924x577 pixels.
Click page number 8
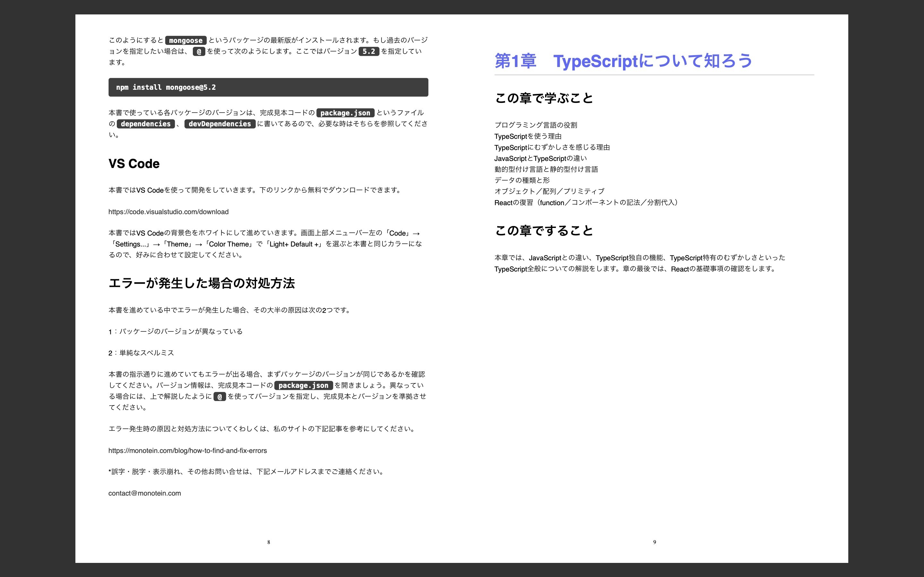269,541
